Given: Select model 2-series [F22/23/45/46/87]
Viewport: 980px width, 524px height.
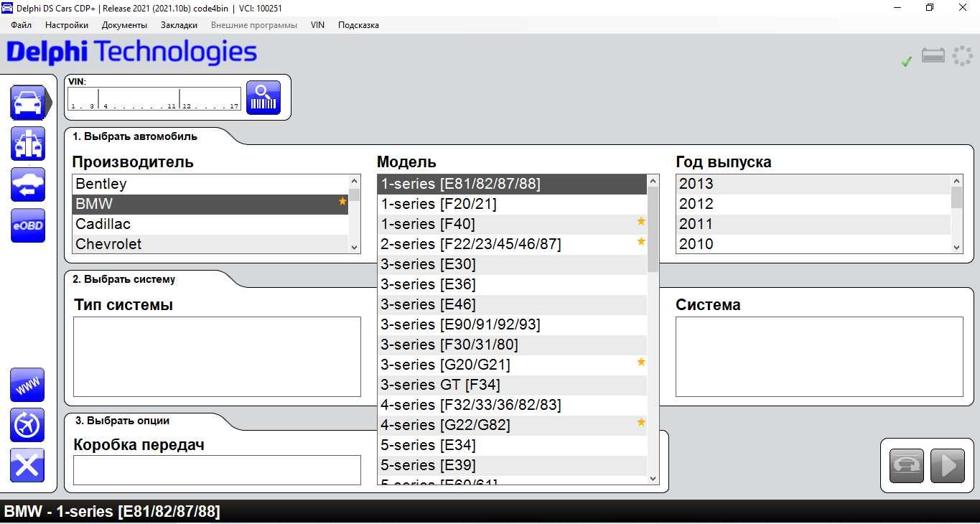Looking at the screenshot, I should (512, 244).
